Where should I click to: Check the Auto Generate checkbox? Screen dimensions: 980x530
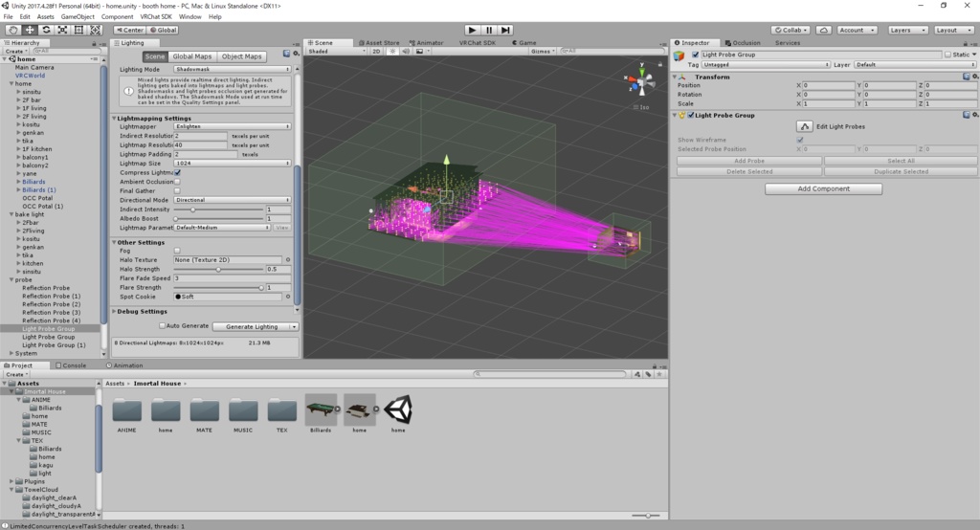(x=160, y=326)
